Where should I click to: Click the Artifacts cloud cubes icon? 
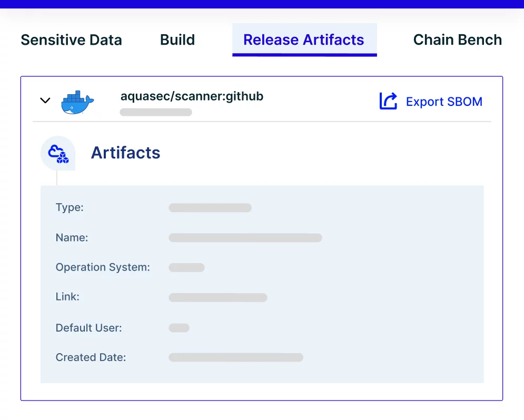[58, 153]
